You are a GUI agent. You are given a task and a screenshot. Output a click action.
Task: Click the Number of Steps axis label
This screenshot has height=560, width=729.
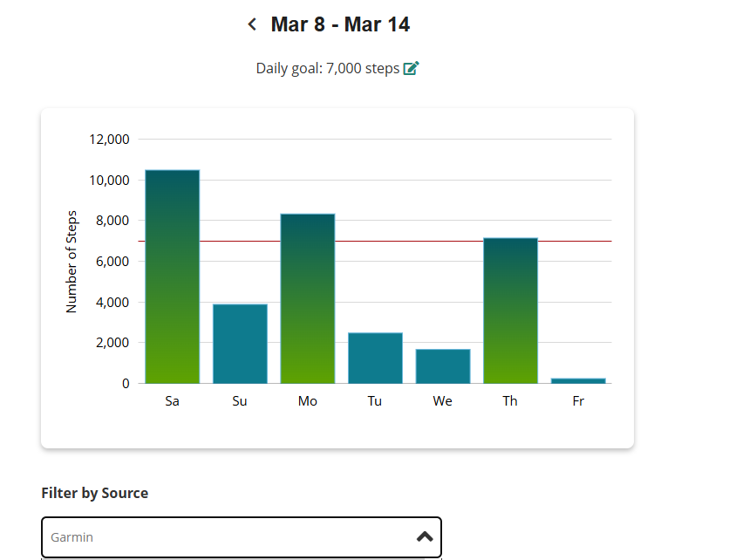pyautogui.click(x=72, y=260)
